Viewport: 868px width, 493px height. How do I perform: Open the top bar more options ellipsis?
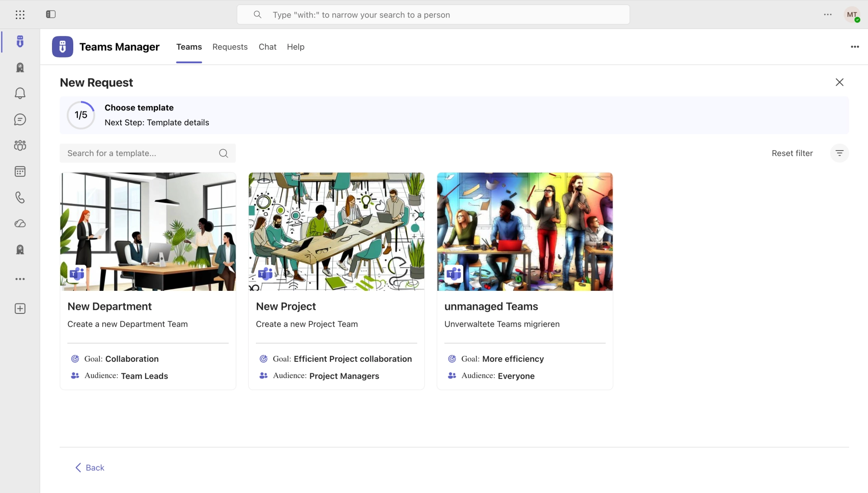pyautogui.click(x=828, y=14)
